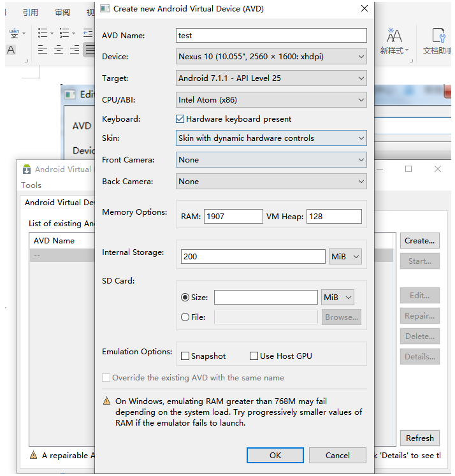Open the Skin dropdown

pos(271,138)
